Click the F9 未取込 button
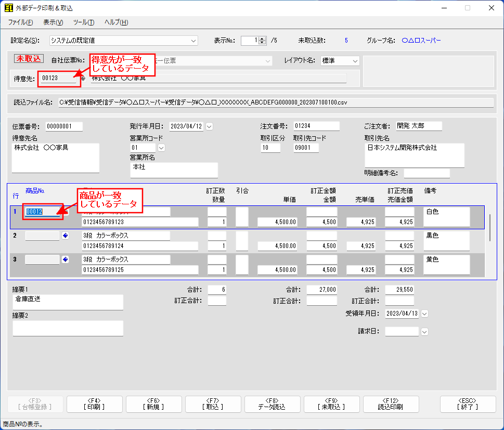Image resolution: width=504 pixels, height=430 pixels. click(331, 404)
